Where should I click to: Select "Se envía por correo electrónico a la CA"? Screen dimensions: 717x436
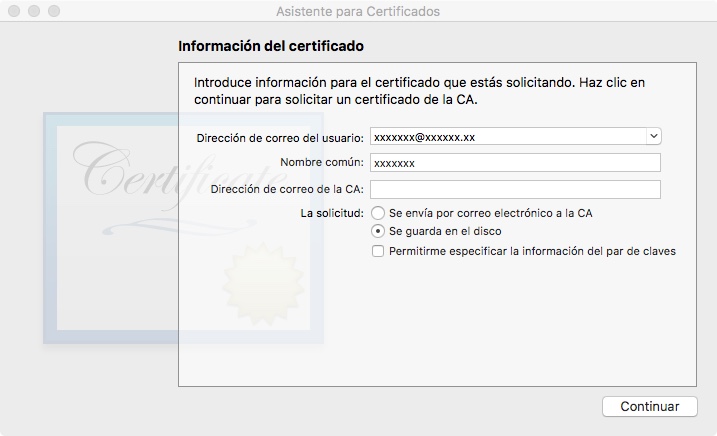click(378, 213)
